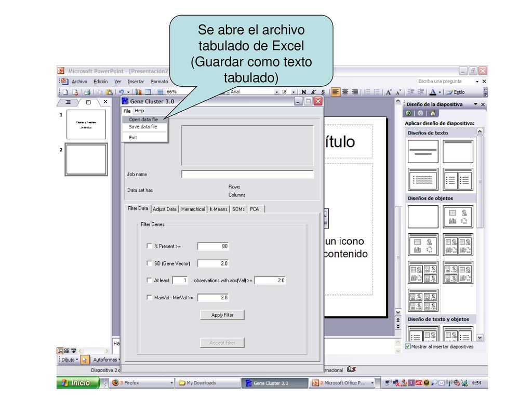The width and height of the screenshot is (532, 399).
Task: Click the Decrease font size icon
Action: tap(398, 92)
